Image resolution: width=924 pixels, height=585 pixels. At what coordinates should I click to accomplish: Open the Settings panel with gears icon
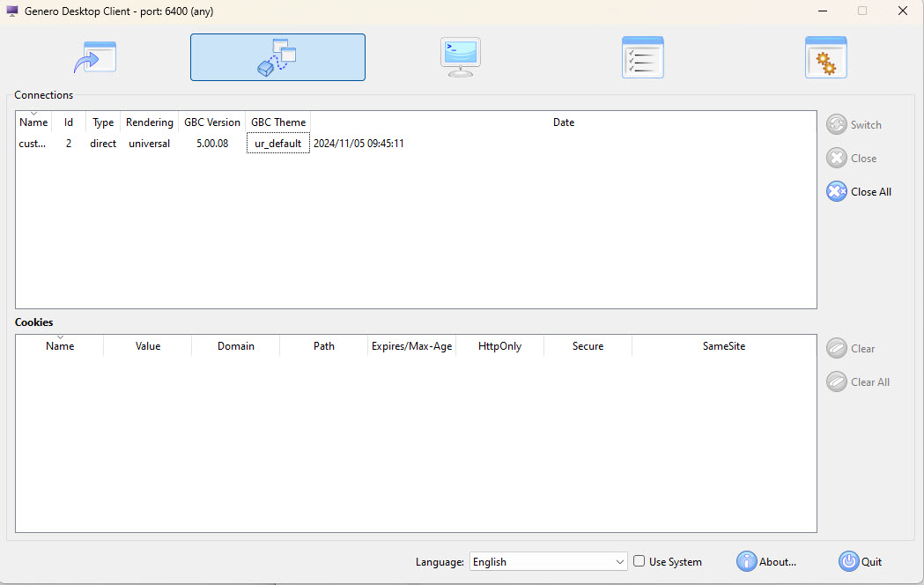(825, 56)
